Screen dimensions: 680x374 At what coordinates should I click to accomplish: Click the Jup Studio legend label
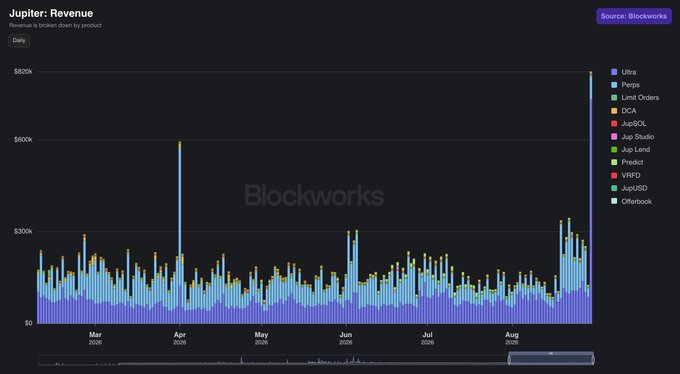click(x=638, y=137)
